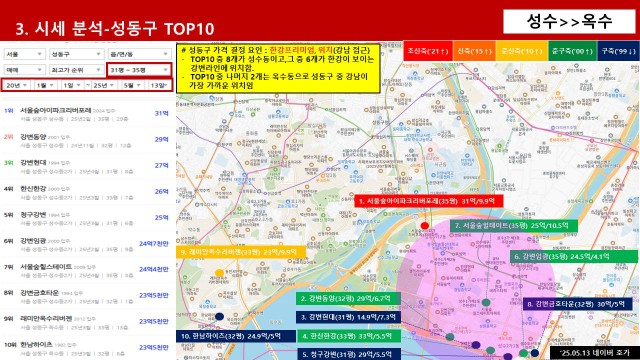Open 4위 한신한강 in the ranking list
This screenshot has height=360, width=640.
pyautogui.click(x=87, y=193)
